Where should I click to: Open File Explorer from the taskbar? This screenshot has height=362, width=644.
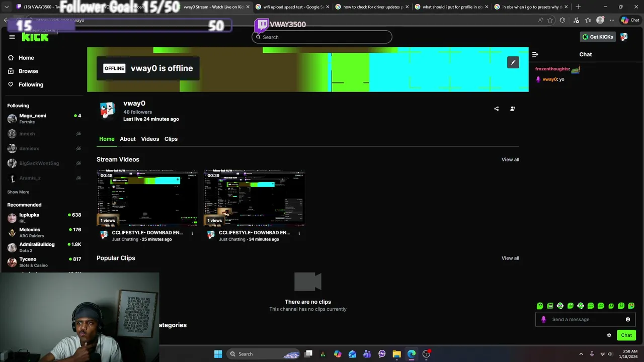point(396,354)
